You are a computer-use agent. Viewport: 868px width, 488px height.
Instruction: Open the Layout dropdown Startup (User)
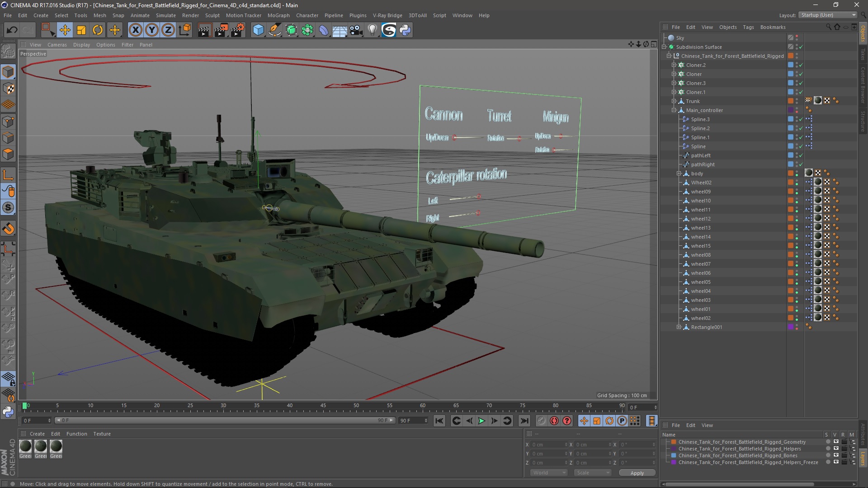828,15
